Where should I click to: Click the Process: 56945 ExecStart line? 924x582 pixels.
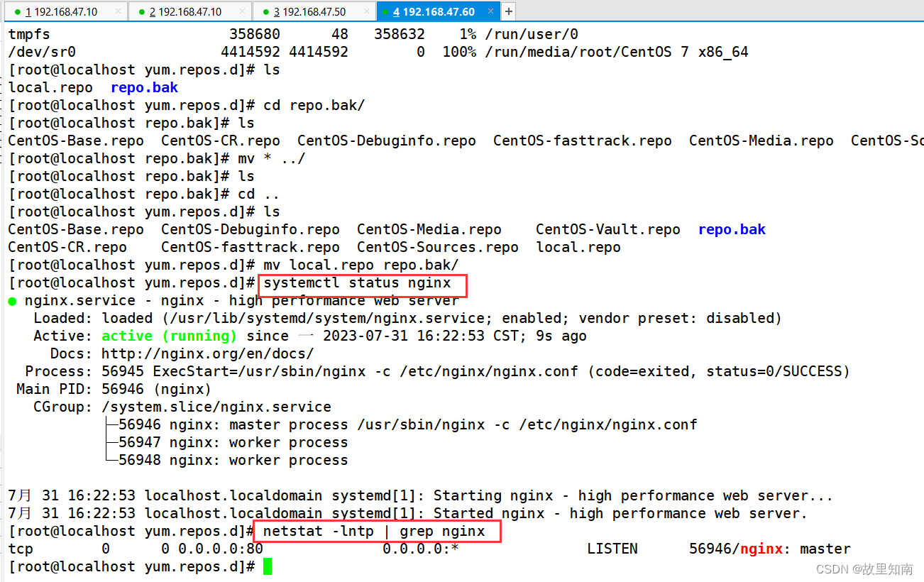point(438,371)
